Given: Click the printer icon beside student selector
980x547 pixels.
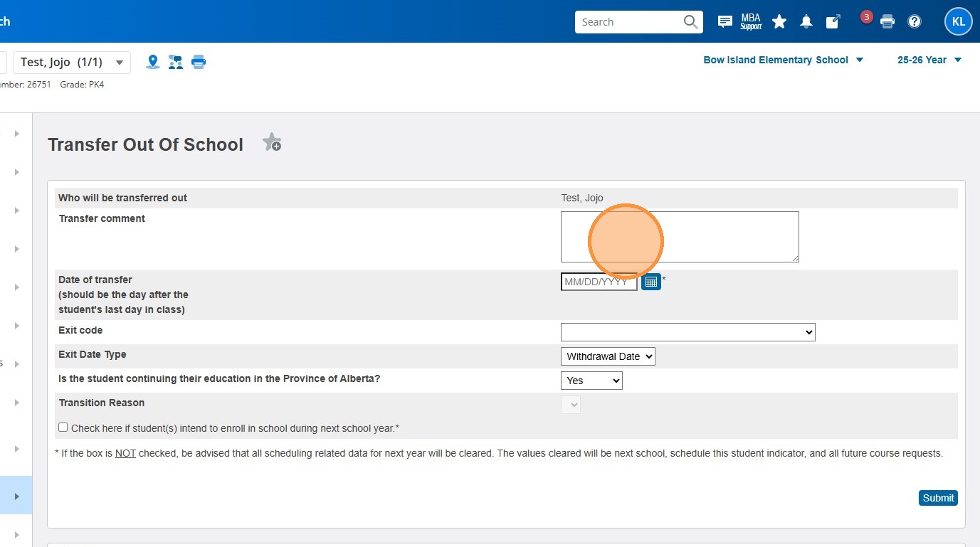Looking at the screenshot, I should tap(199, 62).
